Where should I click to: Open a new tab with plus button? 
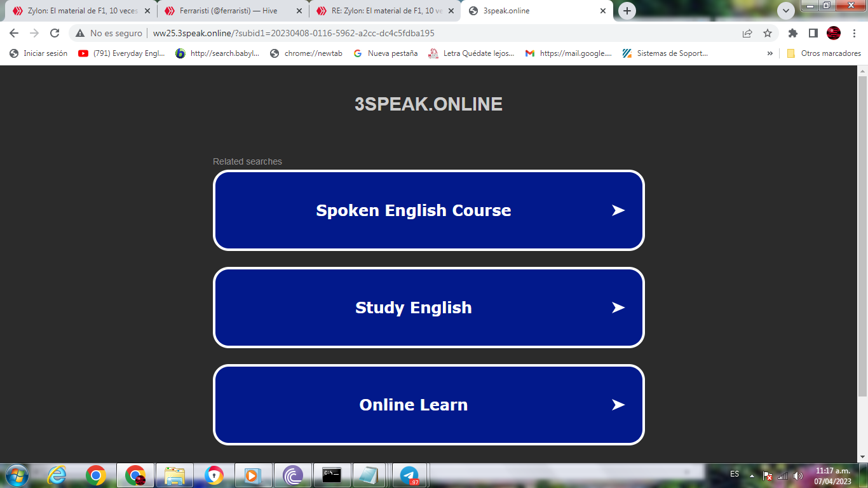pos(627,11)
